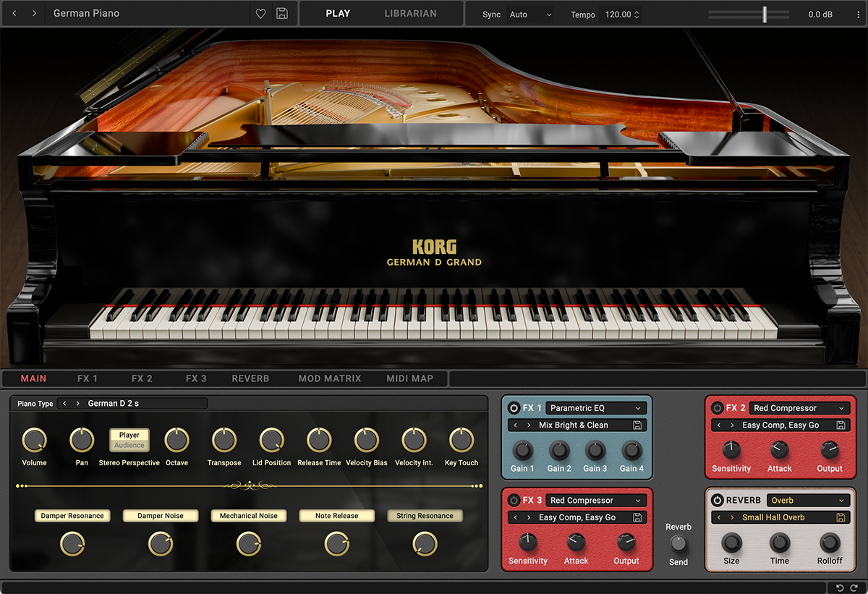Click the heart favorite icon in the top bar

(x=260, y=13)
